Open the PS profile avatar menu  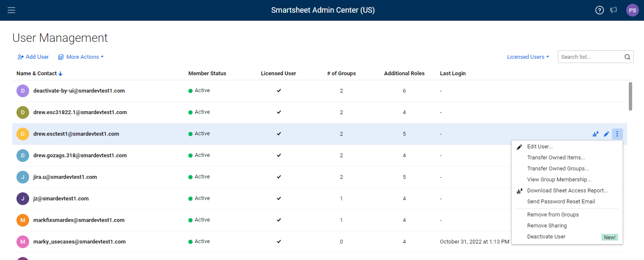point(632,10)
